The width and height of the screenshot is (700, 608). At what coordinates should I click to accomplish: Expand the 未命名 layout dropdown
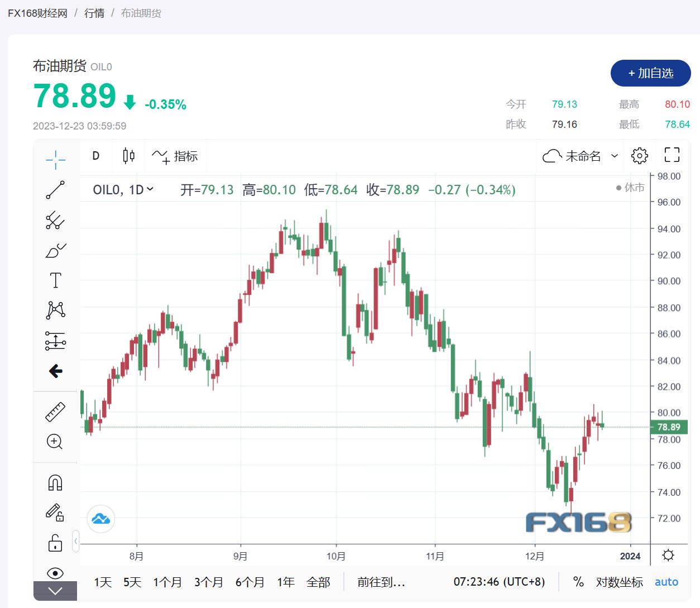click(615, 156)
